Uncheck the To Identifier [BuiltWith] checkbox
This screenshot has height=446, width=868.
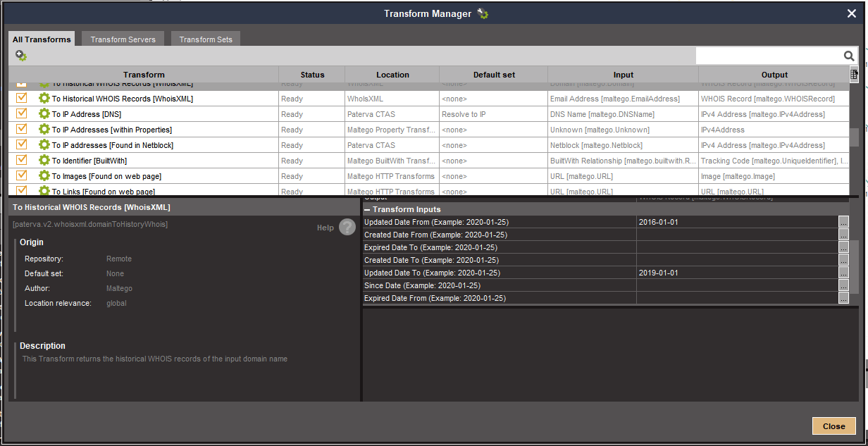(x=22, y=160)
